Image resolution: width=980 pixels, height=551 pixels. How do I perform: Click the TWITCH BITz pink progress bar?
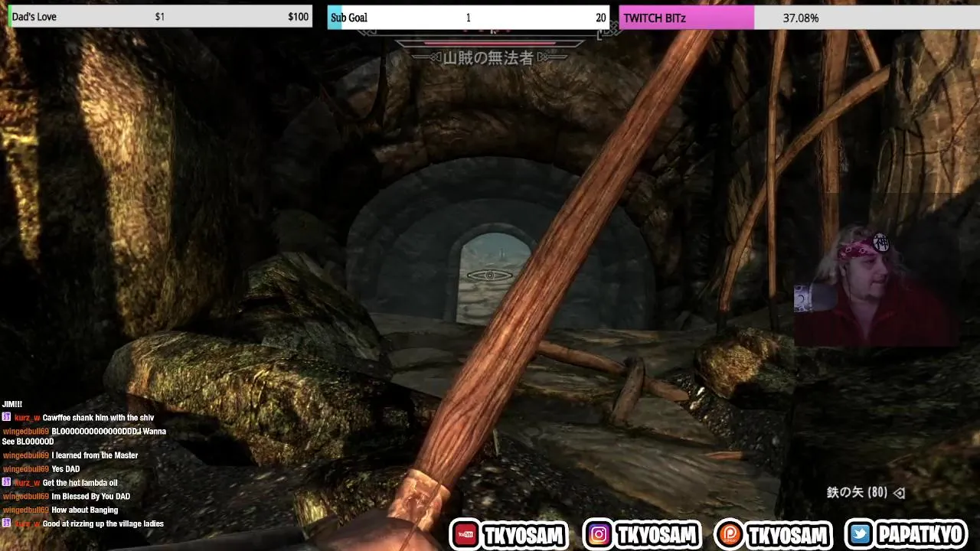686,17
